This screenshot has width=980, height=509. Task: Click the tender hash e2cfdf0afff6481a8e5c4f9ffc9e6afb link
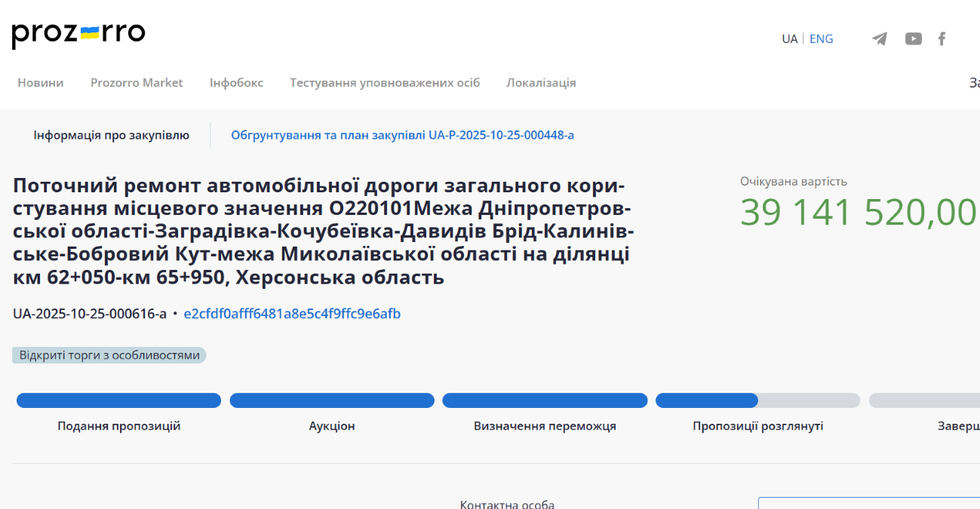pos(292,314)
